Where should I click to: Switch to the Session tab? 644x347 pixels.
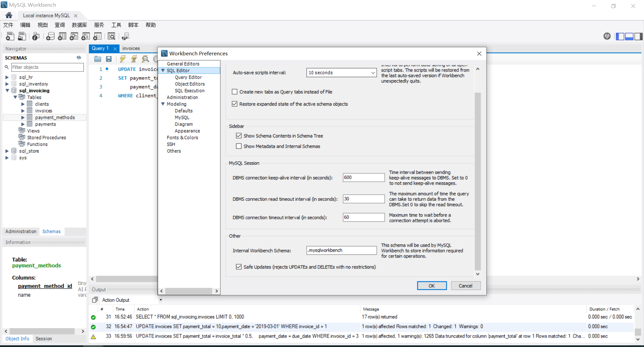click(44, 339)
